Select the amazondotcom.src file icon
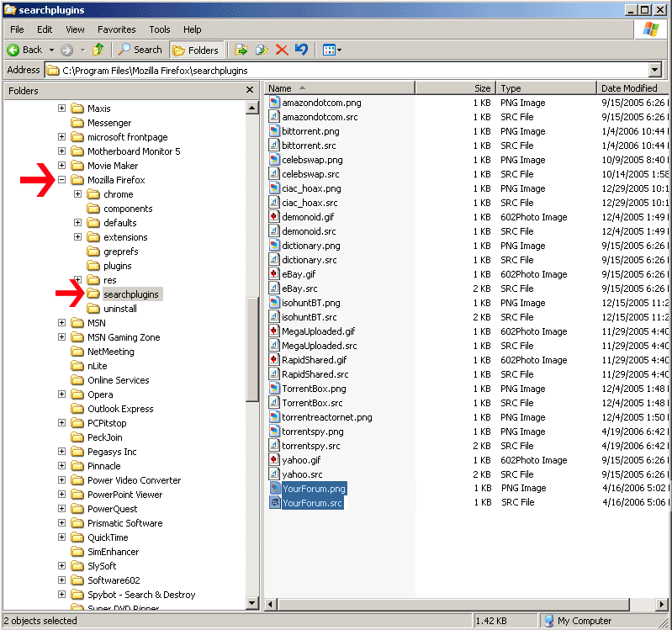Screen dimensions: 672x630 click(274, 117)
